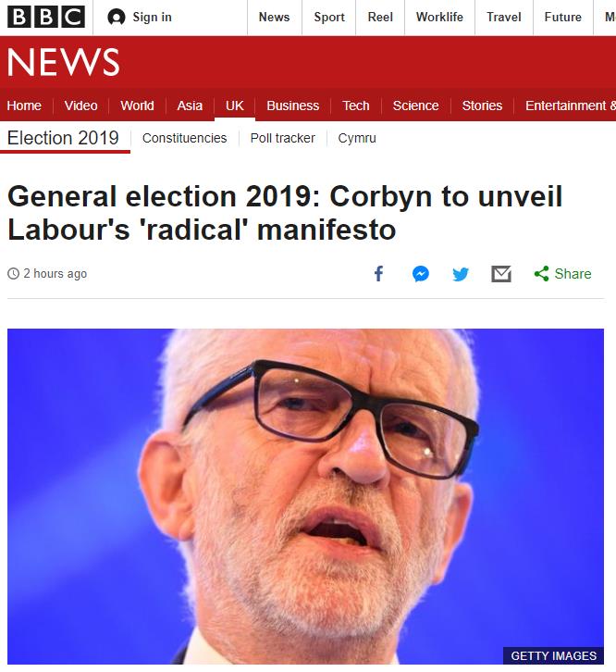Go to the Worklife section
This screenshot has width=616, height=672.
[439, 17]
